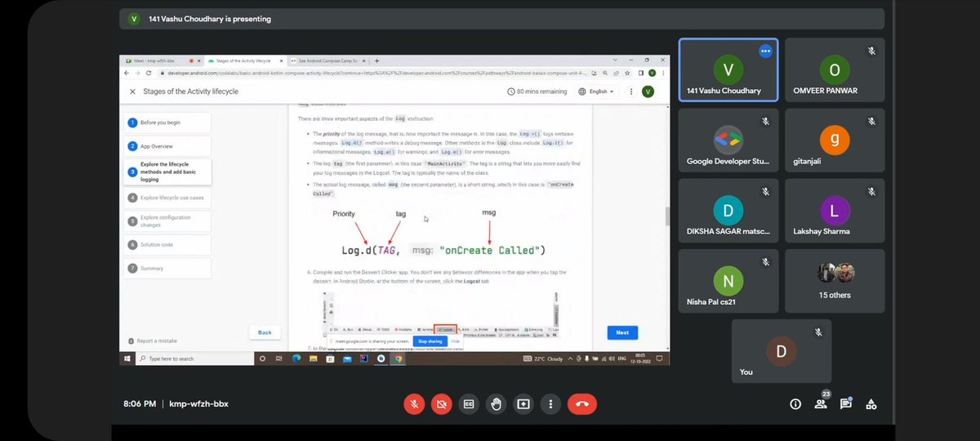Go to step 7 Summary
The height and width of the screenshot is (441, 980).
pyautogui.click(x=167, y=268)
